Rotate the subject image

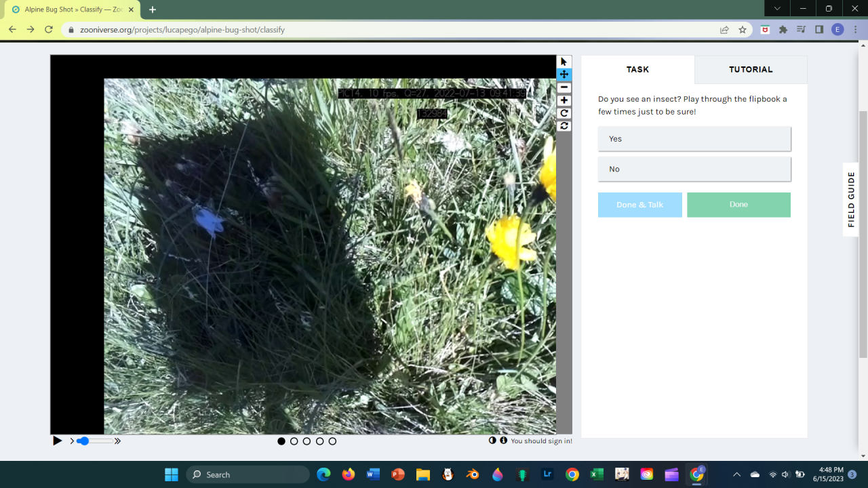coord(564,113)
